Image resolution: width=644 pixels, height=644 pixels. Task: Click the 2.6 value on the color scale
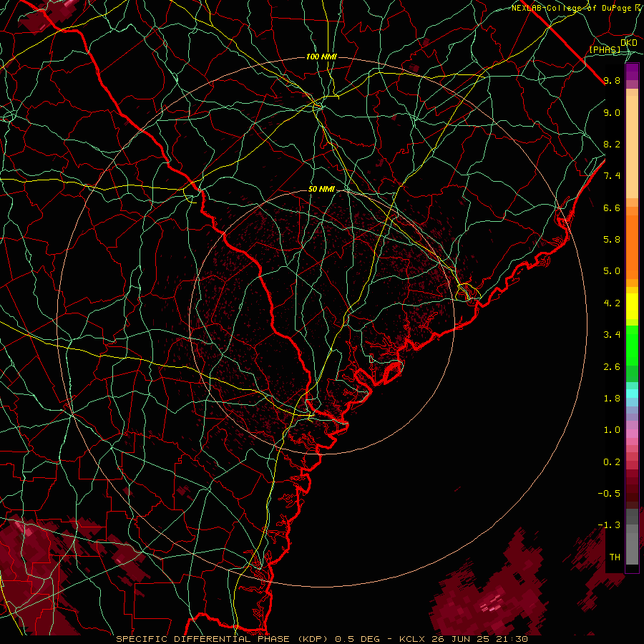(x=612, y=367)
